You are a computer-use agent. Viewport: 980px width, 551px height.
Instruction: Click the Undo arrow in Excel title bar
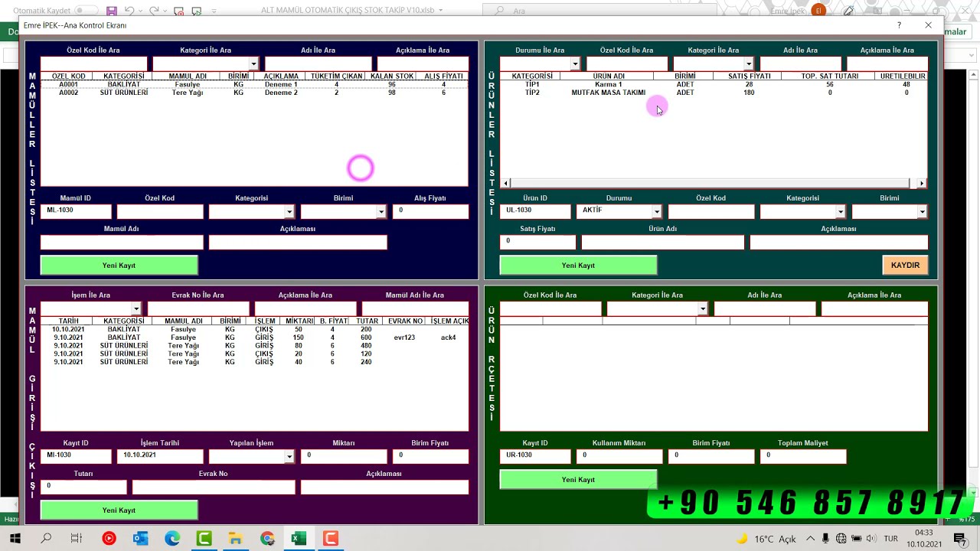[129, 11]
